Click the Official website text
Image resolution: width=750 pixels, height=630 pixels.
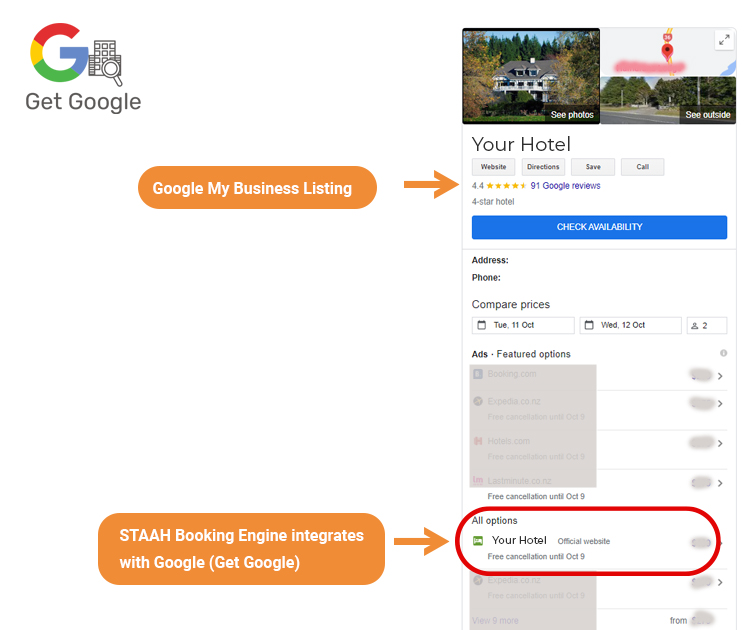point(584,541)
